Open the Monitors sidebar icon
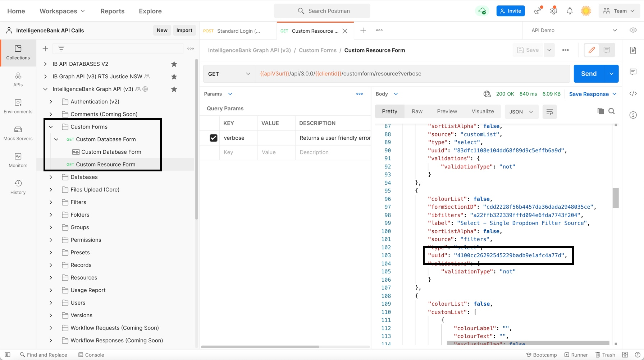 pos(18,160)
